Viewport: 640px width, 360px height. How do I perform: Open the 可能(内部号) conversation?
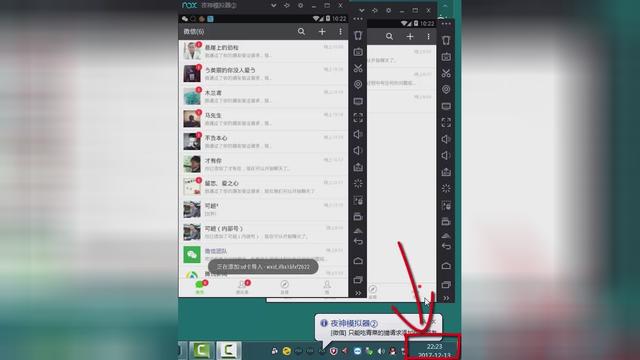click(263, 232)
